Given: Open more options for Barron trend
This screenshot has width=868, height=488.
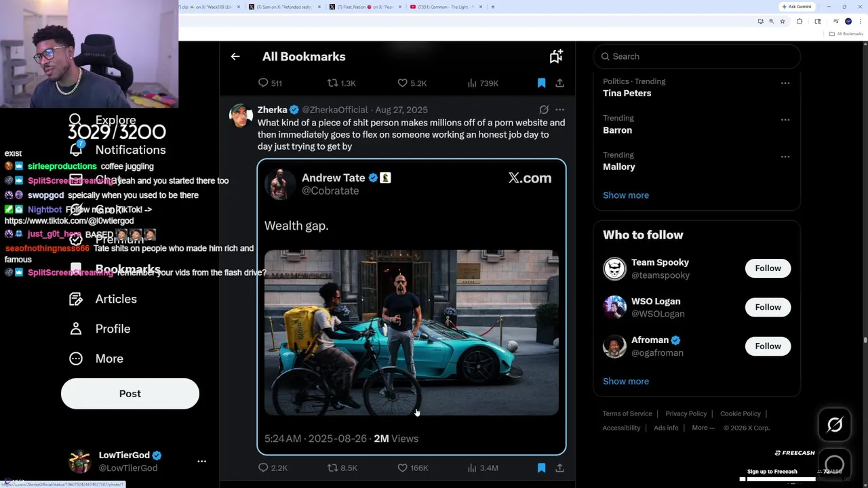Looking at the screenshot, I should pyautogui.click(x=785, y=120).
